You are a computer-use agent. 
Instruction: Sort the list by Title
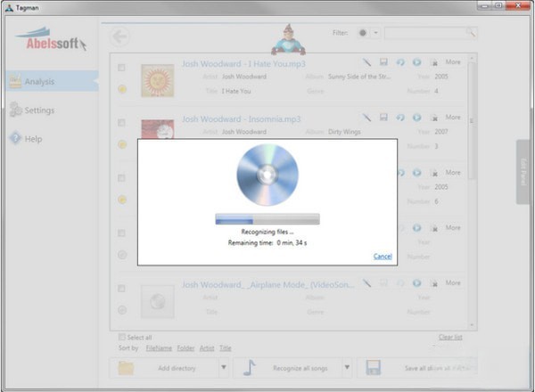click(226, 348)
